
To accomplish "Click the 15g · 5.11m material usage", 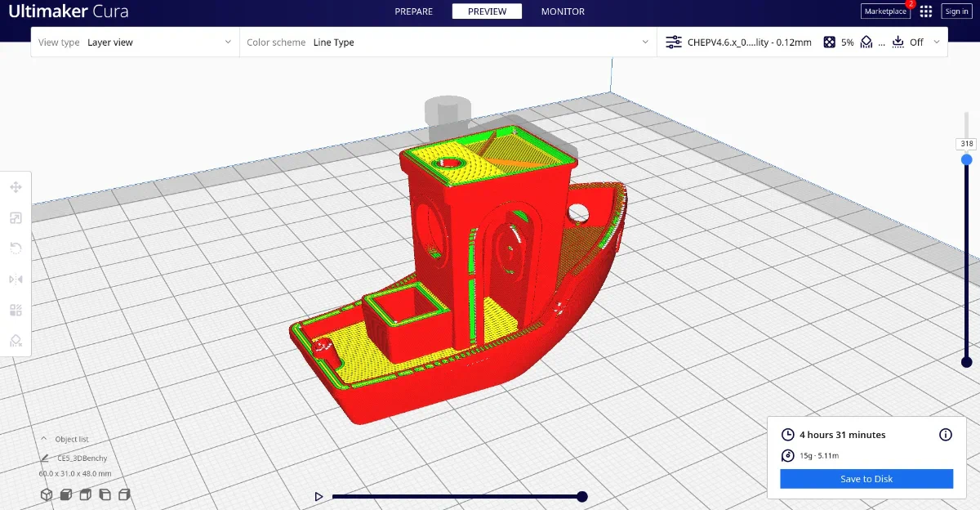I will (819, 456).
